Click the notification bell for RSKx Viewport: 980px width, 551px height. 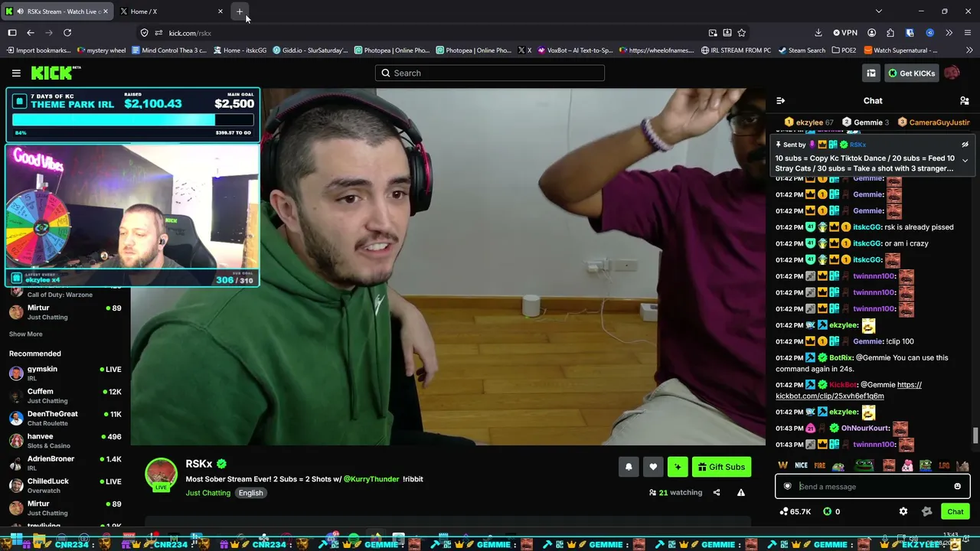click(x=629, y=467)
